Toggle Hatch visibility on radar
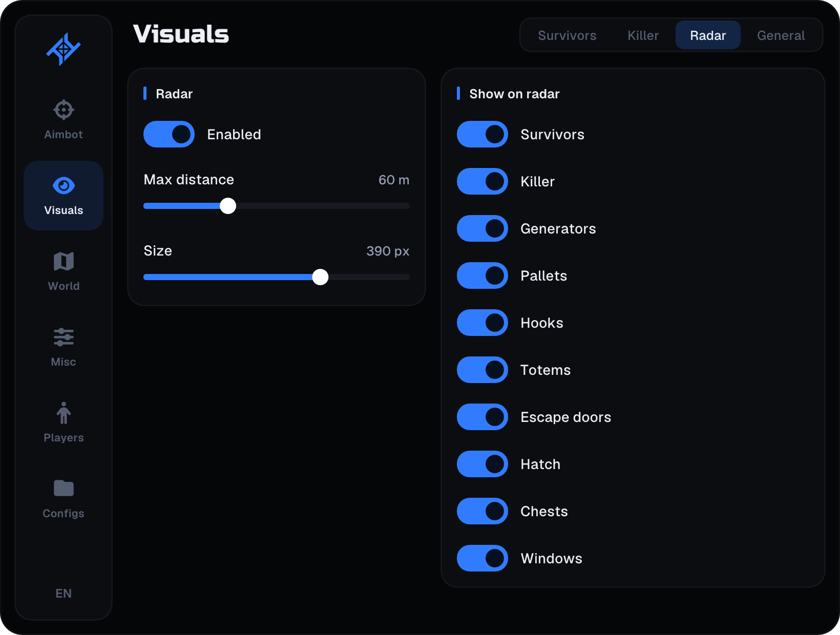The image size is (840, 635). tap(482, 464)
